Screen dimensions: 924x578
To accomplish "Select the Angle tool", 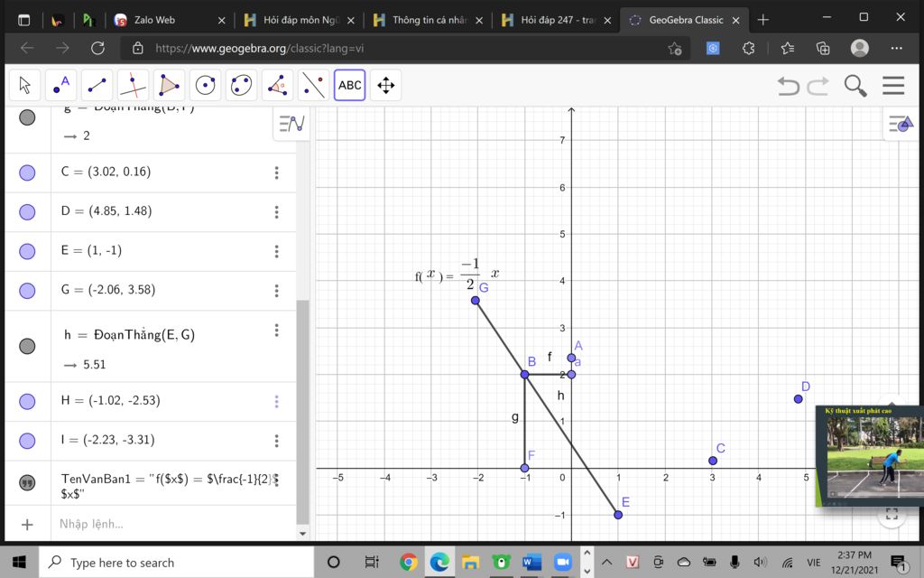I will [278, 85].
